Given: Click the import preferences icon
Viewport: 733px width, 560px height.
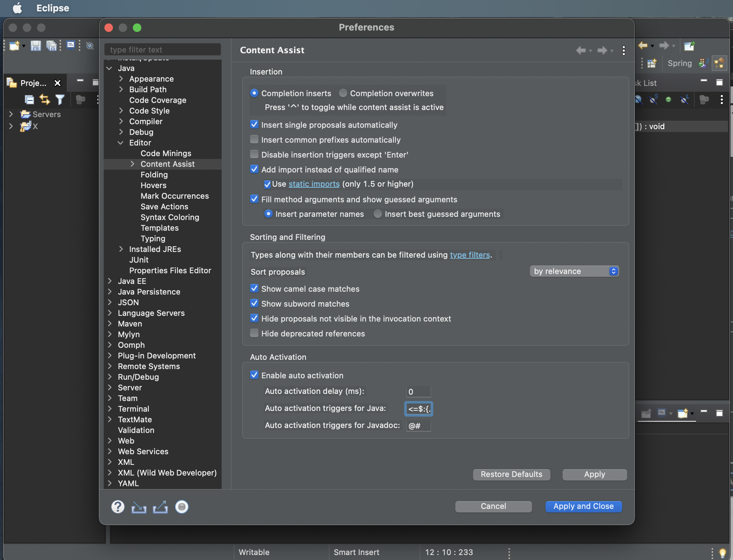Looking at the screenshot, I should point(139,507).
